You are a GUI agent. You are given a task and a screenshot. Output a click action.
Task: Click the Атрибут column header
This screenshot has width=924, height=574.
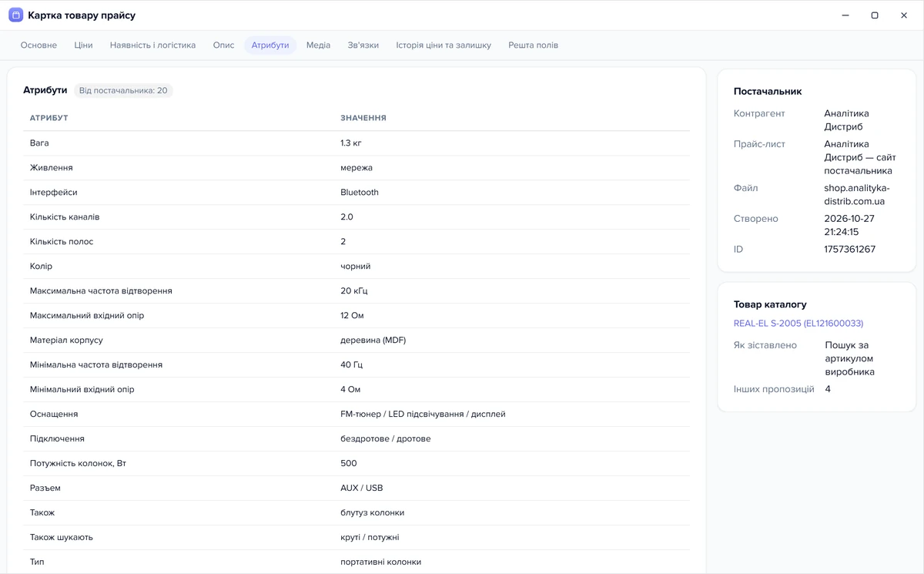(49, 118)
